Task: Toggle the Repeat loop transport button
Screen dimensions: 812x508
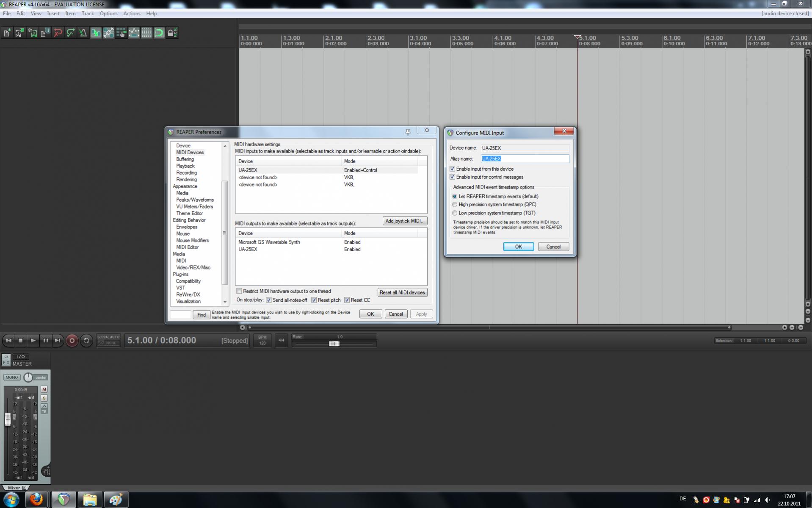Action: [x=86, y=341]
